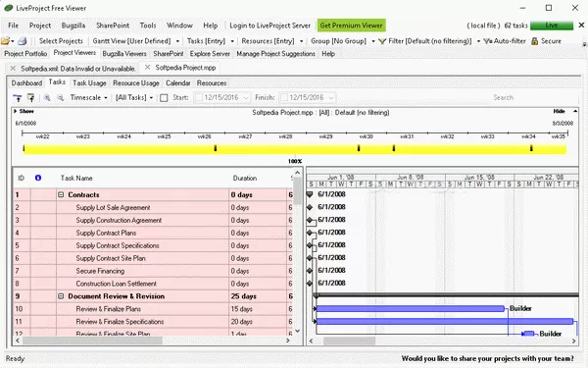Toggle the Auto-filter option
This screenshot has width=588, height=368.
pos(505,41)
